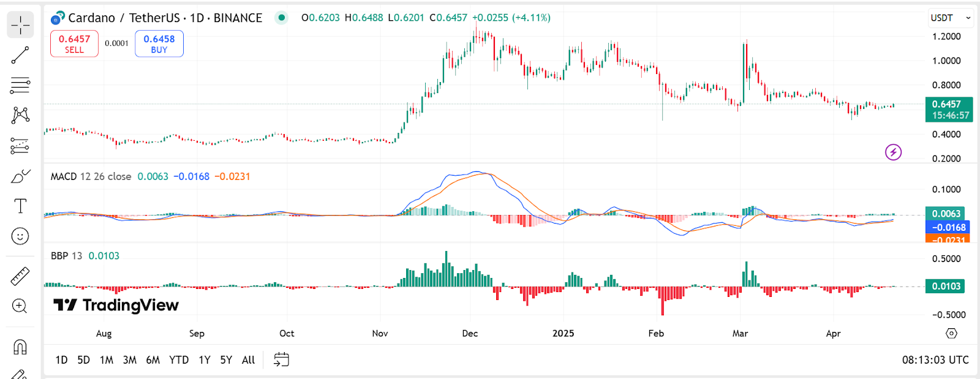
Task: Set time range to 3M
Action: [x=130, y=360]
